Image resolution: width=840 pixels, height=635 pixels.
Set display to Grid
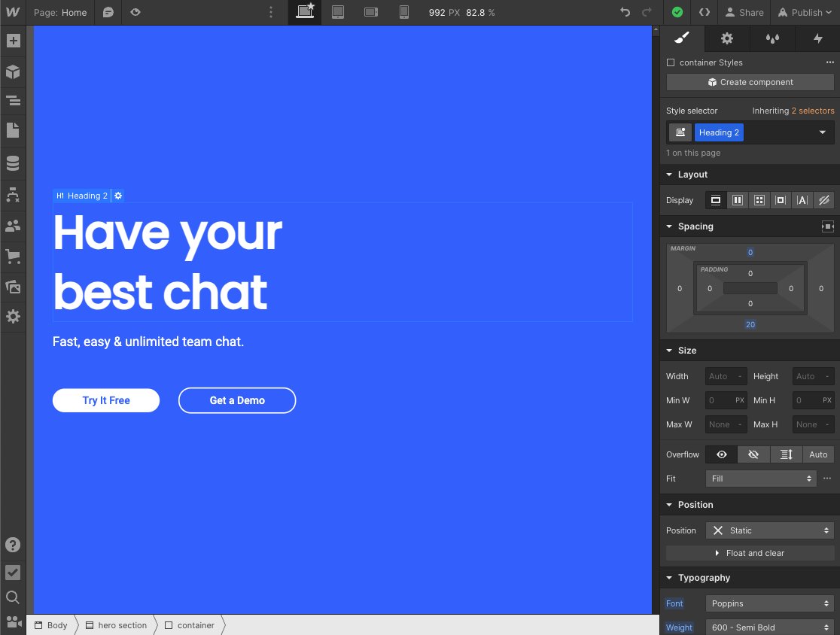coord(759,200)
